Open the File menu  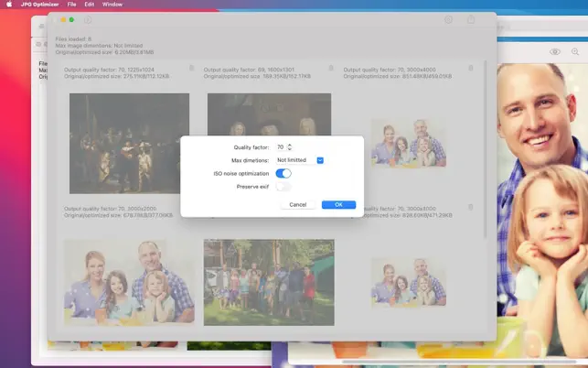coord(71,5)
